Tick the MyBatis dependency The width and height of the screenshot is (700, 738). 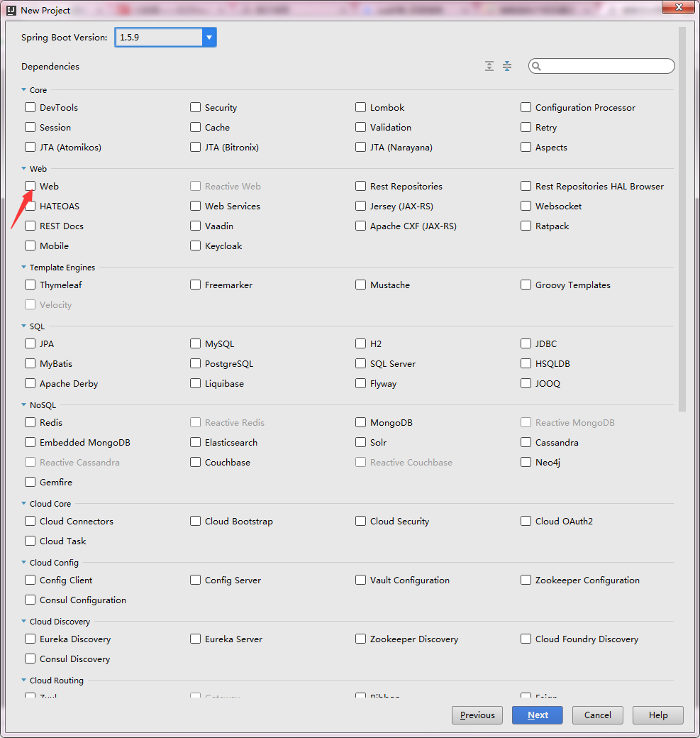pos(30,363)
